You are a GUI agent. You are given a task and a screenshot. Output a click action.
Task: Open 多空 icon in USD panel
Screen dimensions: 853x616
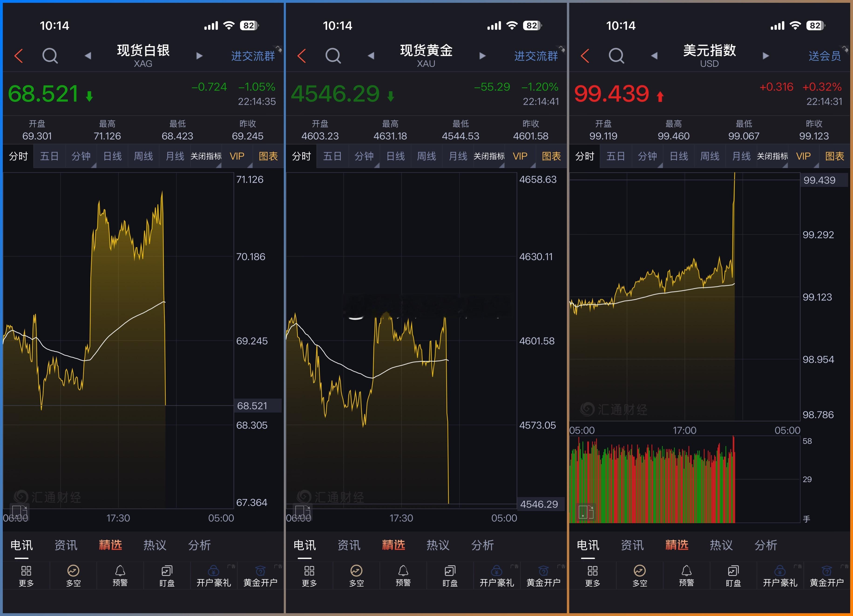pyautogui.click(x=639, y=576)
